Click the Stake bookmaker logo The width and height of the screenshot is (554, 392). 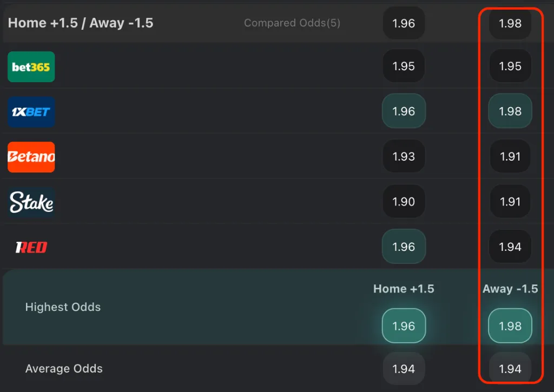[x=31, y=202]
